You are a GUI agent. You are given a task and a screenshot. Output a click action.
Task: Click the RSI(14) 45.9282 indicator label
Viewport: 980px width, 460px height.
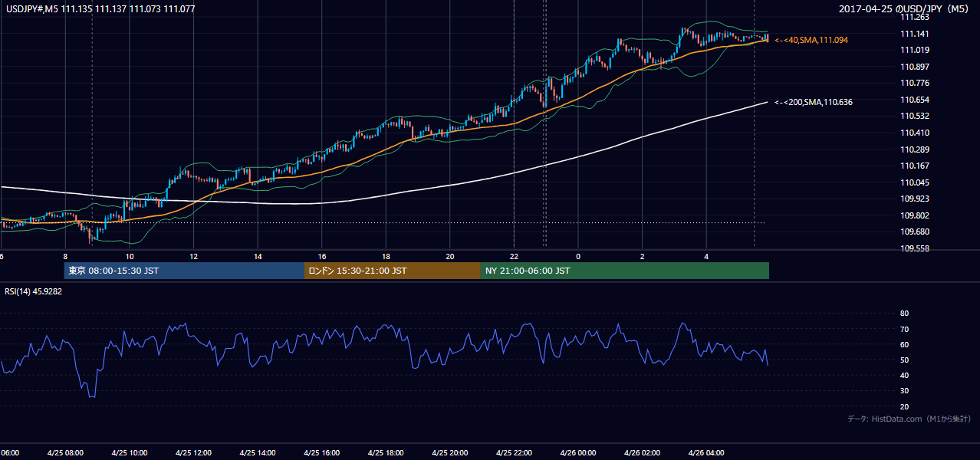coord(34,291)
